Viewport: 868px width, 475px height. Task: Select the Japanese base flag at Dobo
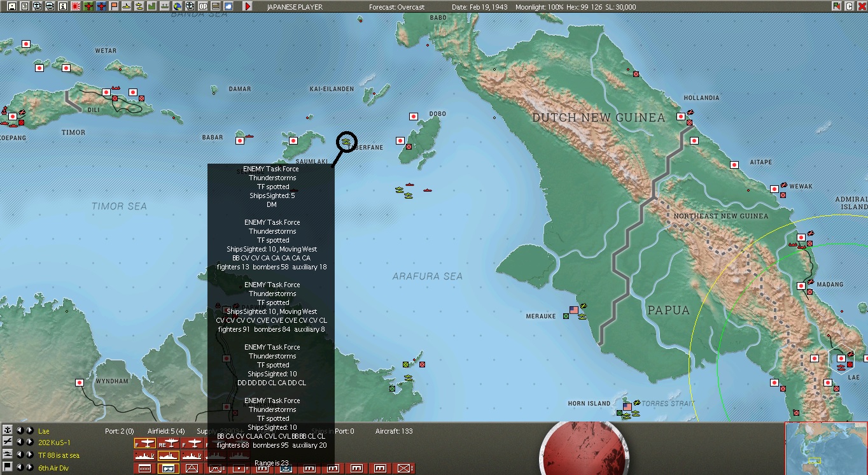413,117
